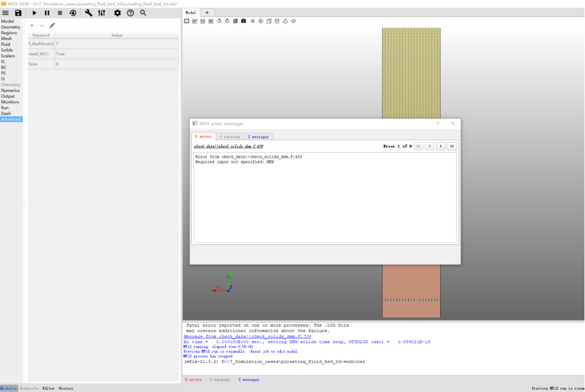This screenshot has height=392, width=585.
Task: Reset the 3D view to fit extents
Action: click(187, 21)
